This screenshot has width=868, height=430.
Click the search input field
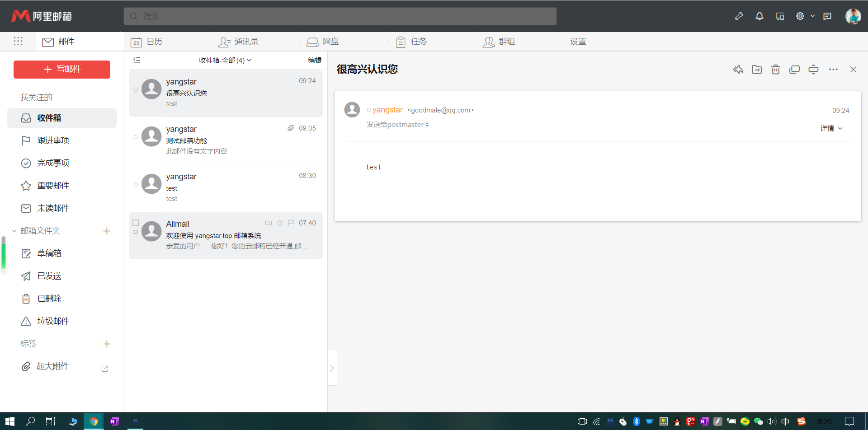click(x=340, y=16)
